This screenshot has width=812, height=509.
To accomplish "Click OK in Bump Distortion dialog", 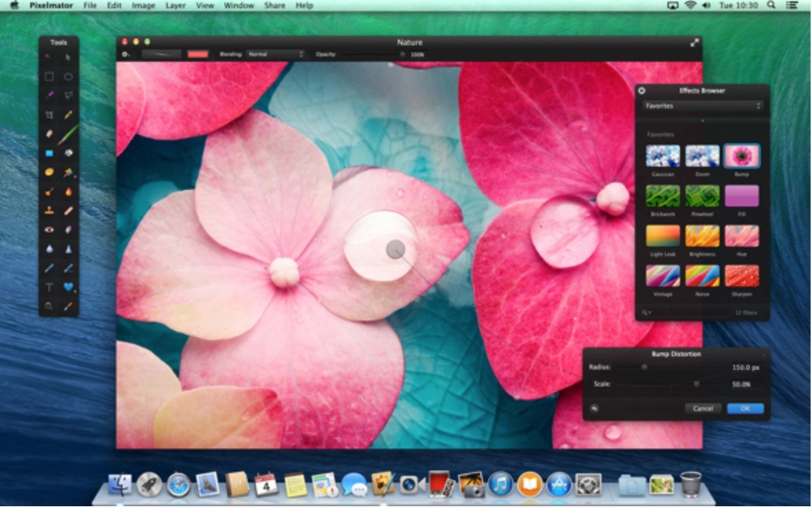I will coord(745,409).
